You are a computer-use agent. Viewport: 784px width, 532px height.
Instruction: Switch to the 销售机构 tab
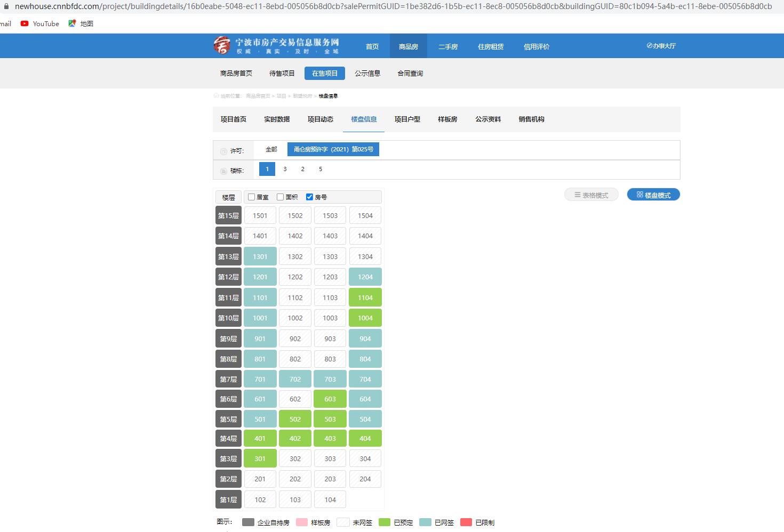pyautogui.click(x=532, y=119)
